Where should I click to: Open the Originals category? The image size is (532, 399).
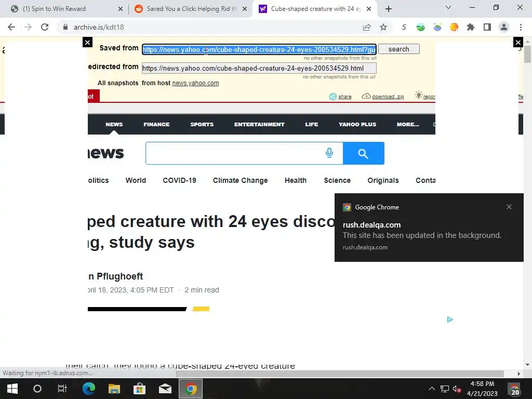coord(383,180)
